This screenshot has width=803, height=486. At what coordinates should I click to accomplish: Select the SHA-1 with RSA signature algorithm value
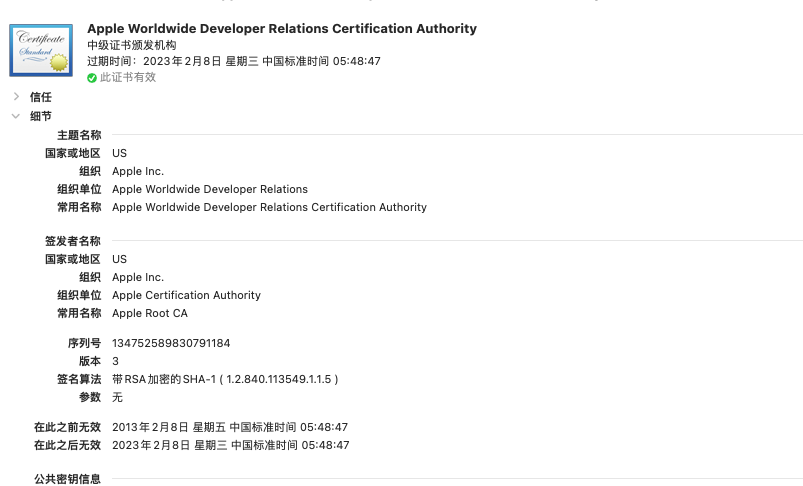click(225, 379)
